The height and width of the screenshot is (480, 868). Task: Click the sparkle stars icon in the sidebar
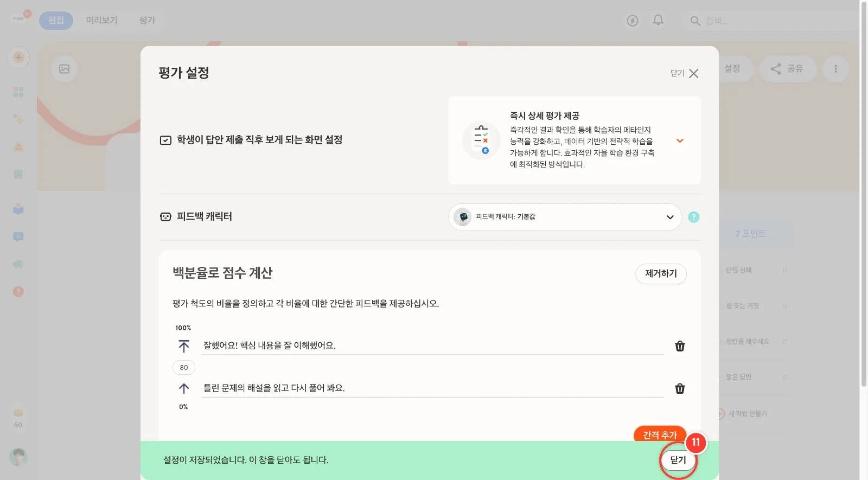[x=18, y=119]
